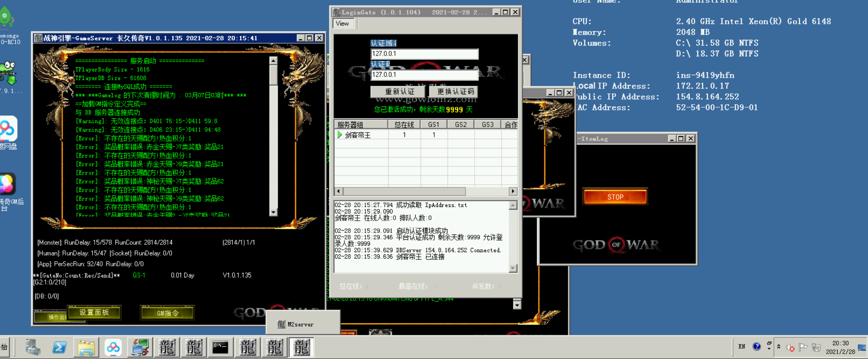Launch PowerShell from the taskbar
The height and width of the screenshot is (359, 868).
(59, 348)
